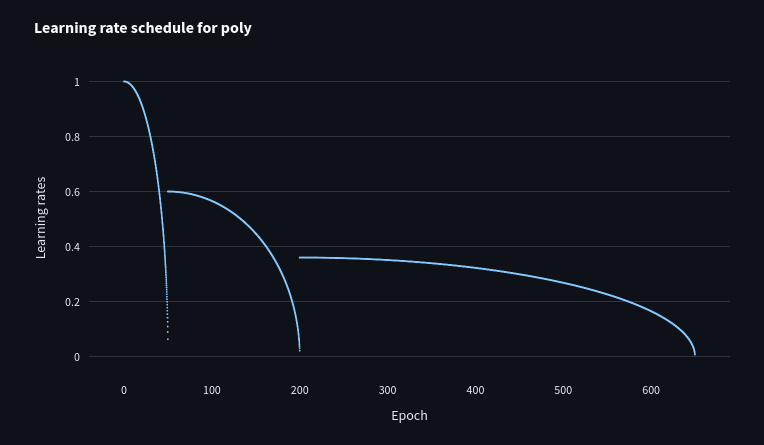Click the second curve's start at 0.6

click(x=169, y=191)
